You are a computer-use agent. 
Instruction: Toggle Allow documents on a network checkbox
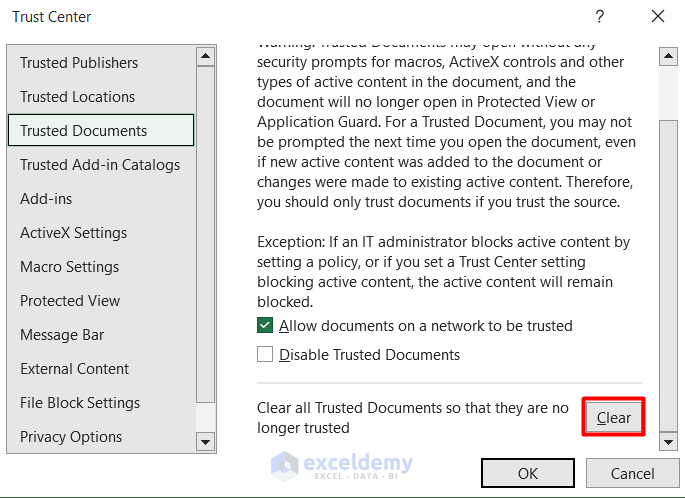[x=265, y=325]
